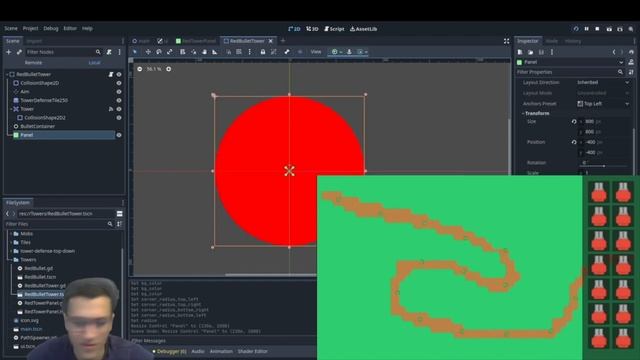Reset the Size property with revert icon
The width and height of the screenshot is (640, 360).
click(574, 122)
